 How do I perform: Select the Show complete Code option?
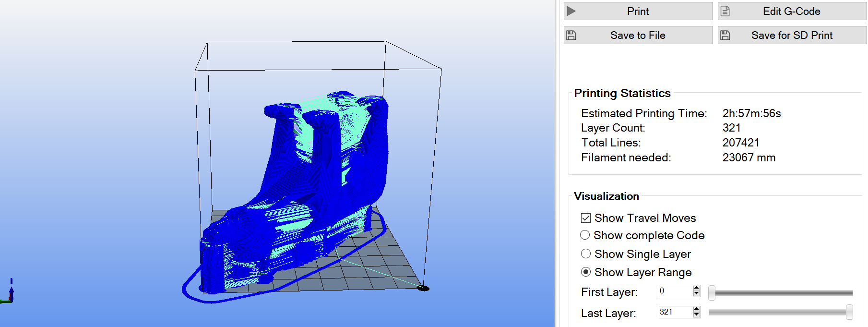585,235
